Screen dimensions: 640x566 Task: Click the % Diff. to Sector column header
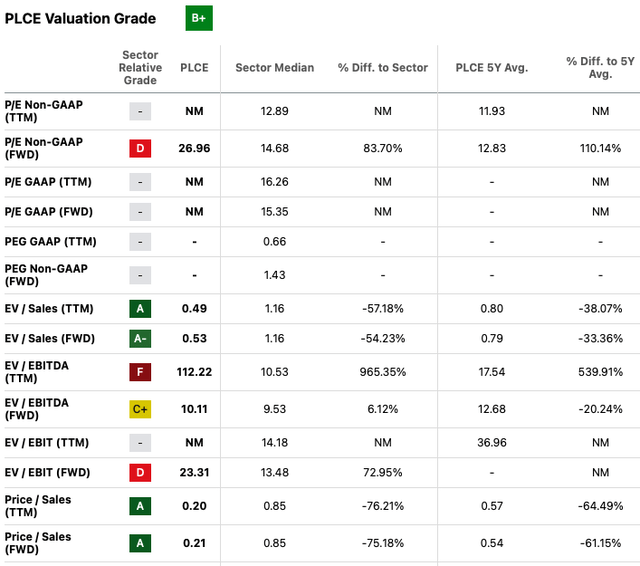pos(383,67)
